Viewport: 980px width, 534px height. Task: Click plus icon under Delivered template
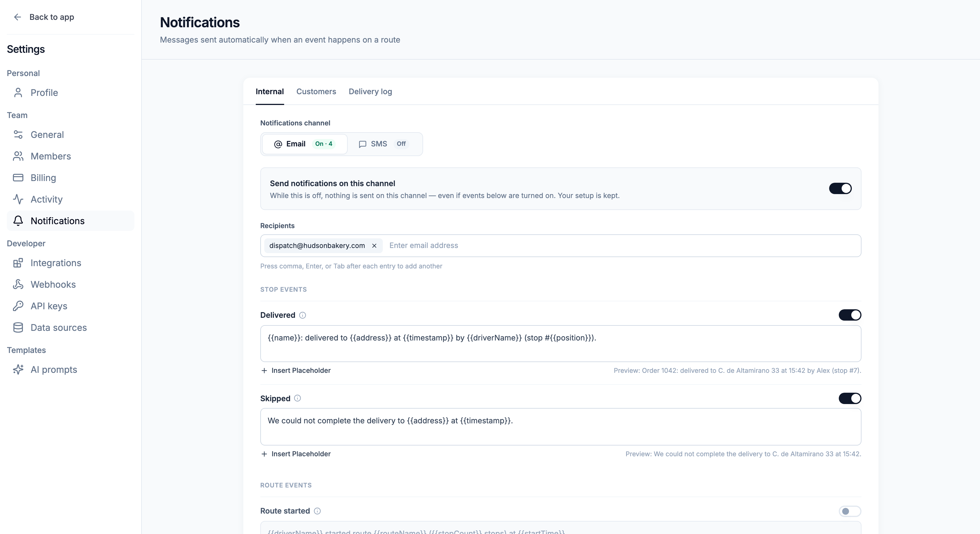coord(264,370)
